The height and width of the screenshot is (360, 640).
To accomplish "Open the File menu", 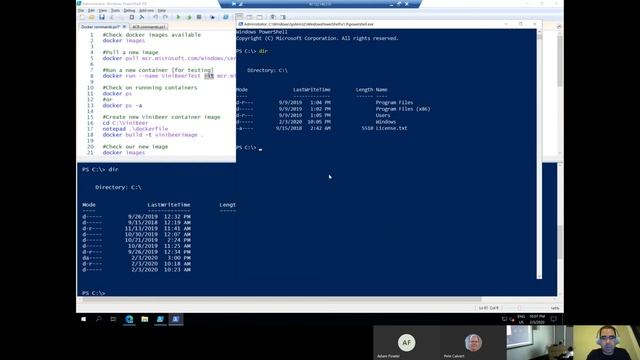I will tap(81, 10).
